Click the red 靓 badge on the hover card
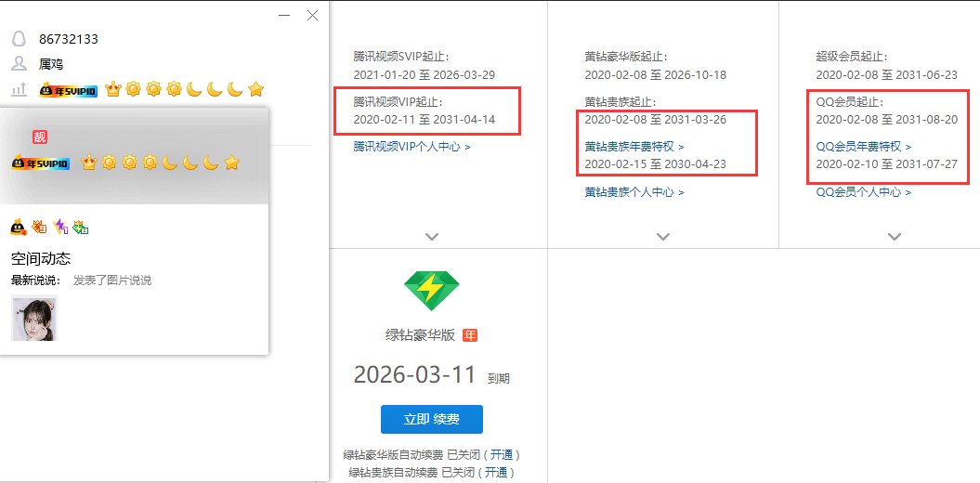 [40, 137]
